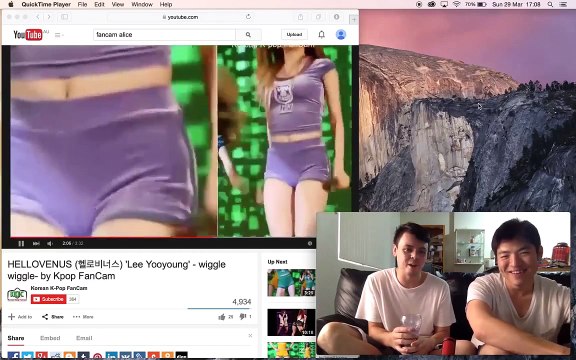Expand the More actions menu
Image resolution: width=576 pixels, height=360 pixels.
click(x=83, y=317)
